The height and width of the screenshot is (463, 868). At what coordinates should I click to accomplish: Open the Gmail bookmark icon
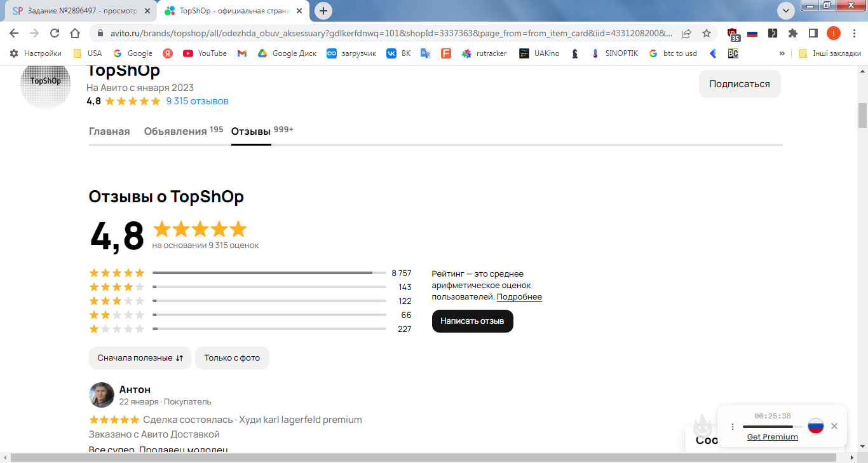click(x=242, y=53)
